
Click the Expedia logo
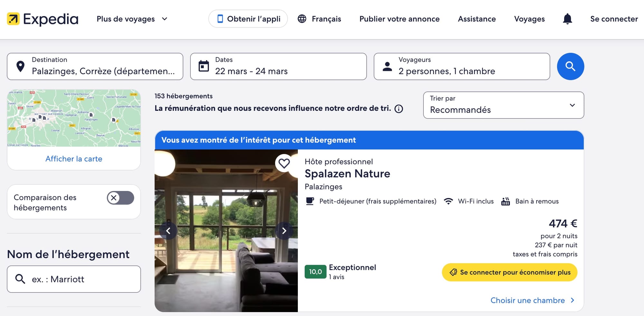pos(43,19)
